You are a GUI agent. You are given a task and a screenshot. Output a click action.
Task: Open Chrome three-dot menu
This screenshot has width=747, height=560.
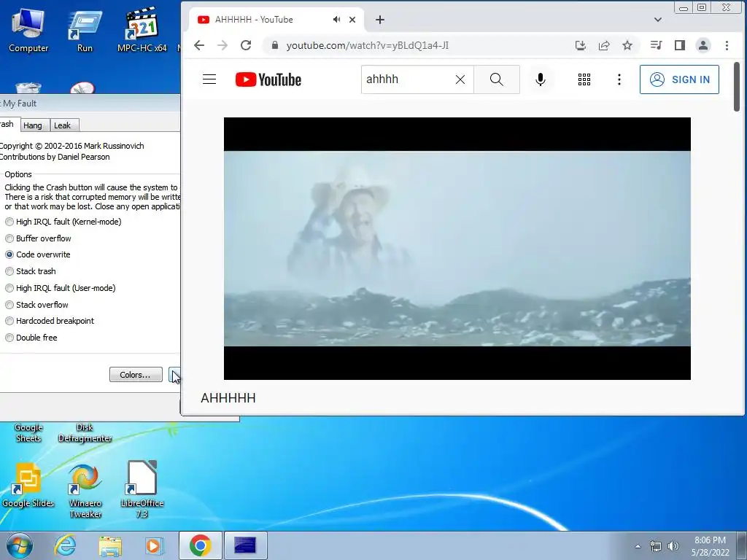pos(727,45)
